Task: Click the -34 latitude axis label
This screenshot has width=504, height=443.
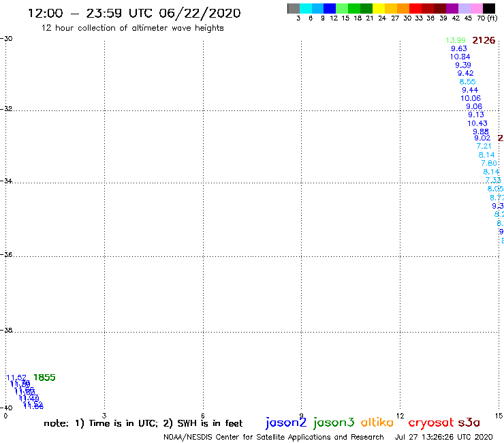Action: tap(6, 181)
